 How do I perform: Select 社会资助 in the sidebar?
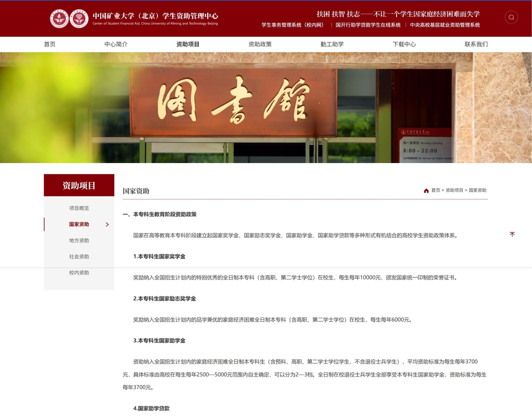coord(79,257)
